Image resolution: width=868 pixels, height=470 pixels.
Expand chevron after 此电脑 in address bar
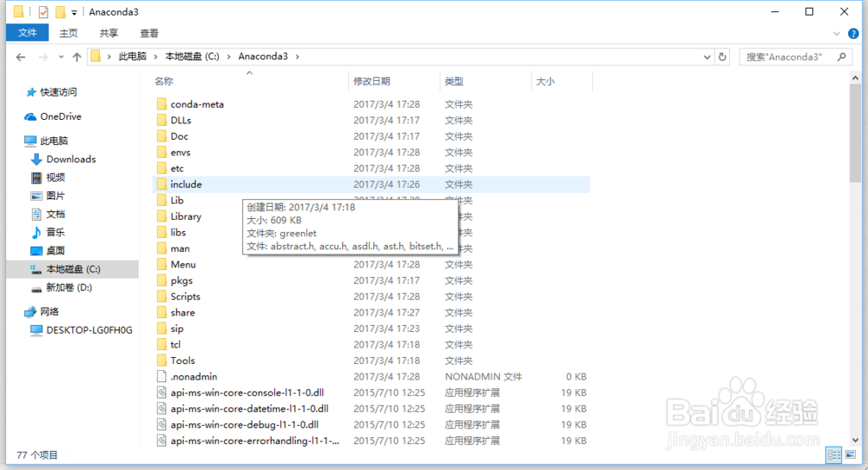[155, 56]
